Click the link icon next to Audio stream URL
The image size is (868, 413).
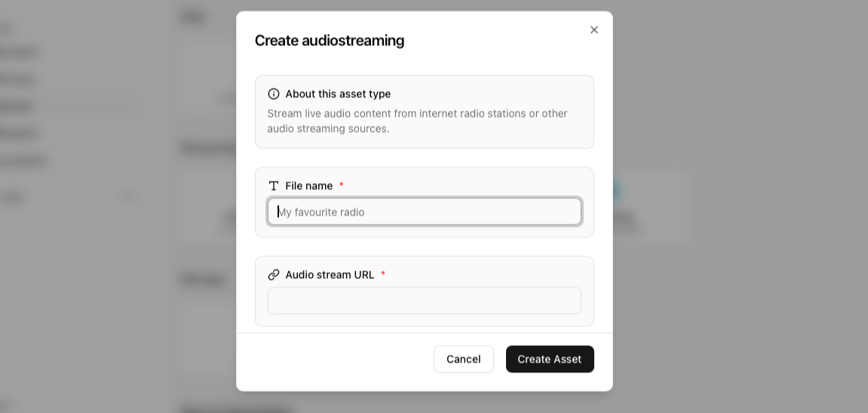(x=274, y=275)
